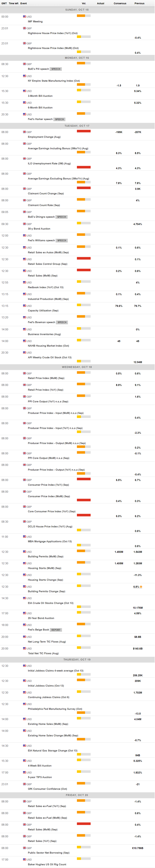Click the US flag in Fed's Beige Book row
Screen dimensions: 155x868
point(24,625)
